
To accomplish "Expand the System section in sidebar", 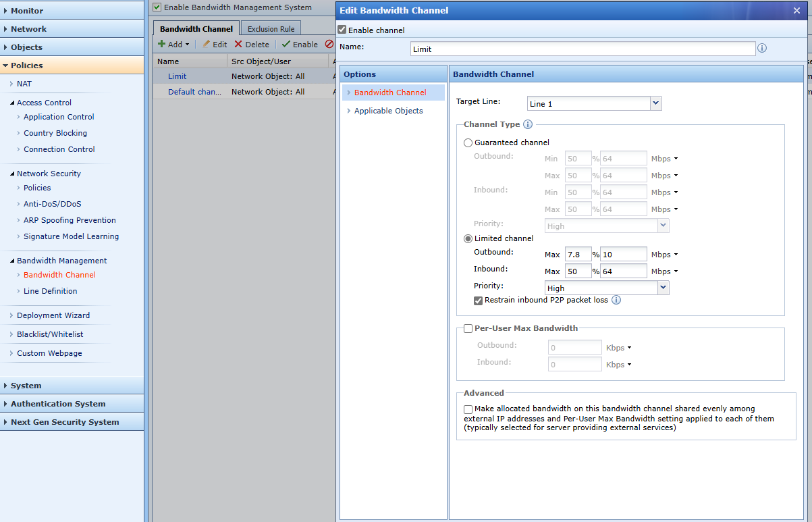I will 26,386.
